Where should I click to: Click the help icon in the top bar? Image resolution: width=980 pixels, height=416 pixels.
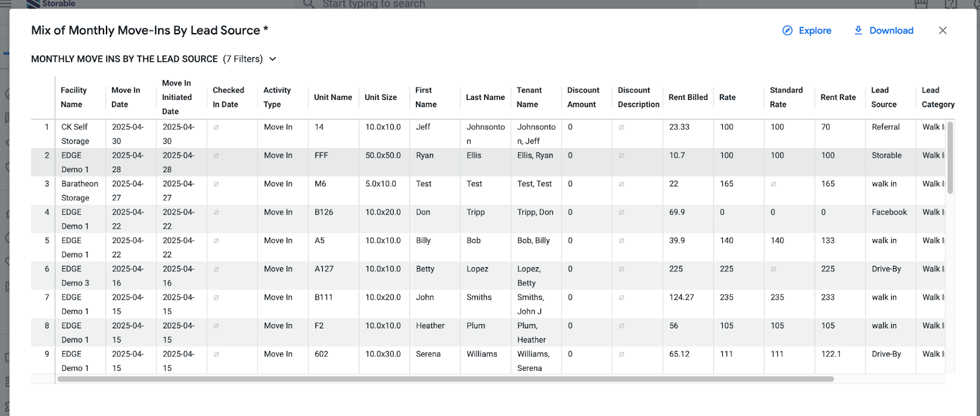pyautogui.click(x=951, y=4)
